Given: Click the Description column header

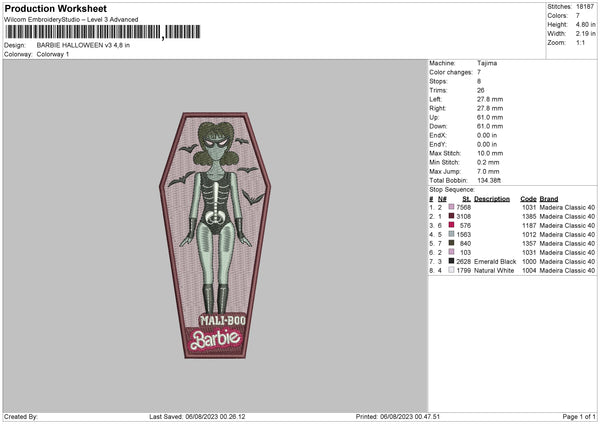Looking at the screenshot, I should pos(492,198).
